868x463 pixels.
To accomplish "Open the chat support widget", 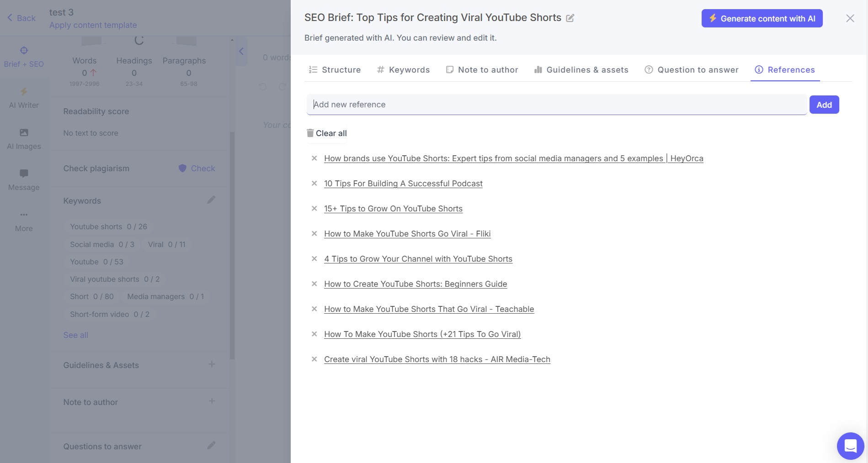I will click(x=850, y=446).
